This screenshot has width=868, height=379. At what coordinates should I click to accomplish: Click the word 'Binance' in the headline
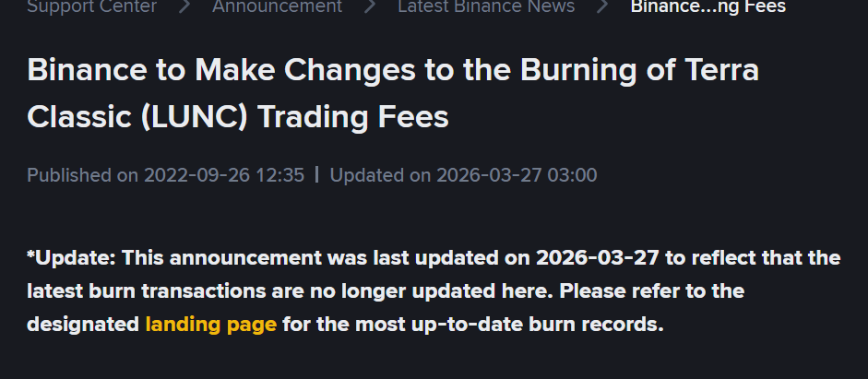pyautogui.click(x=88, y=71)
